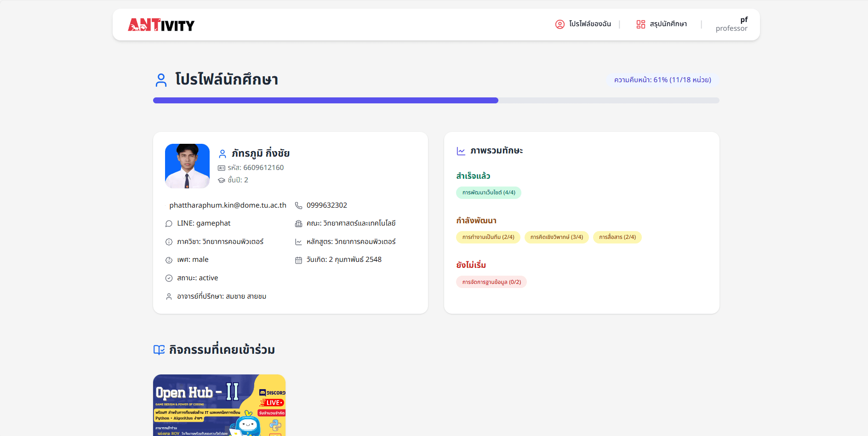Click the purple progress bar
This screenshot has width=868, height=436.
(x=325, y=101)
